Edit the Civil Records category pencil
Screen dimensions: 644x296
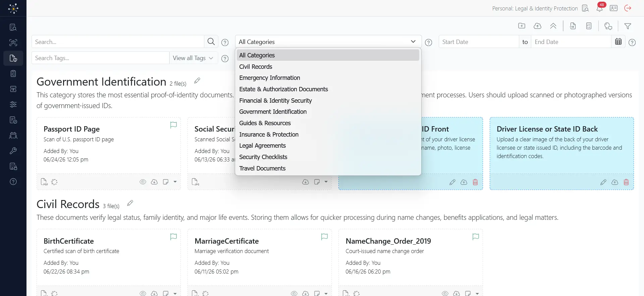[130, 203]
